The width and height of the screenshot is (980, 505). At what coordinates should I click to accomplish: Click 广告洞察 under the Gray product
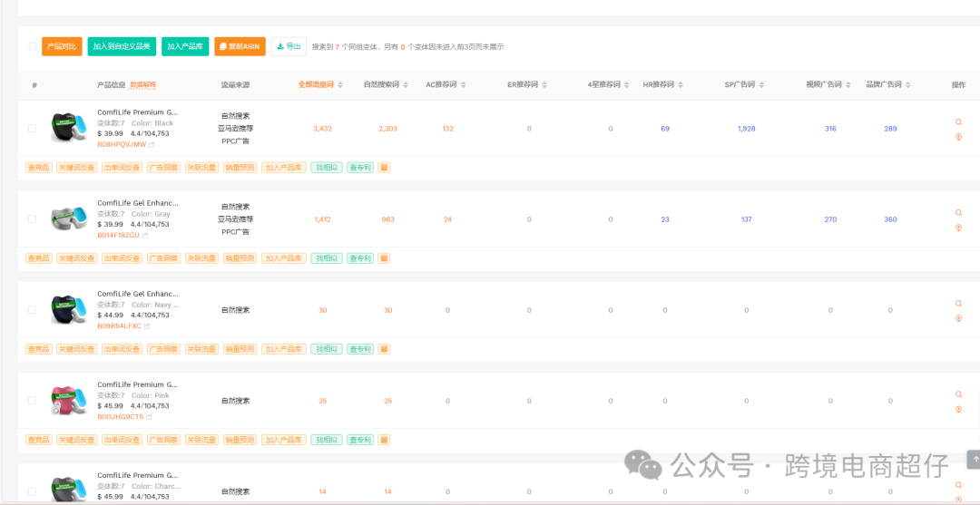(x=163, y=257)
